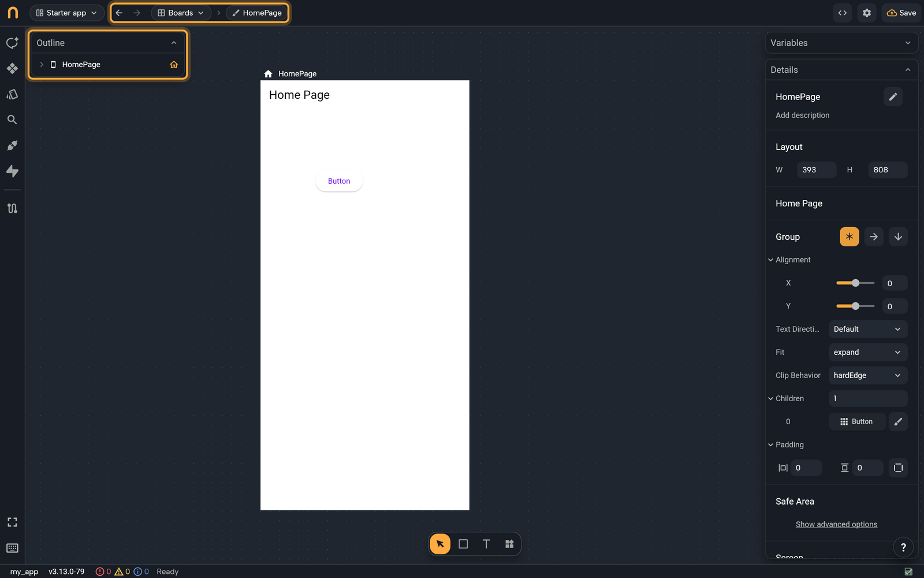924x578 pixels.
Task: Open the components diamond icon in sidebar
Action: [12, 69]
